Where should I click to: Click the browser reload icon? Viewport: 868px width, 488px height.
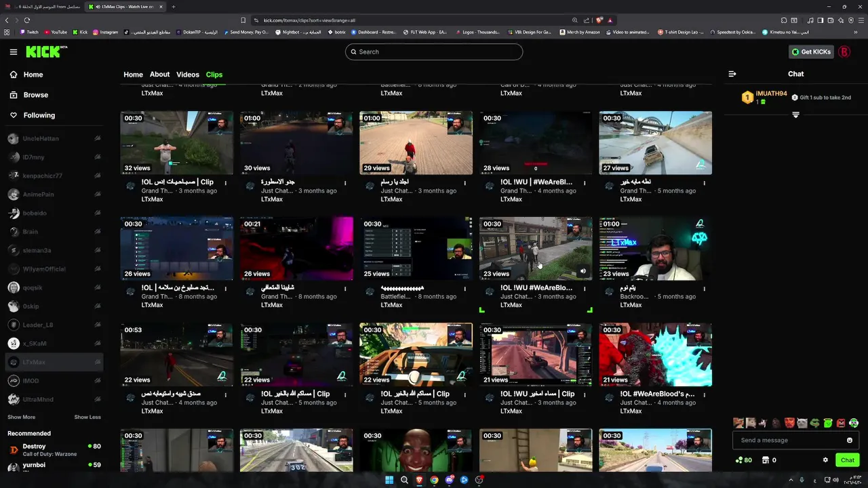27,20
